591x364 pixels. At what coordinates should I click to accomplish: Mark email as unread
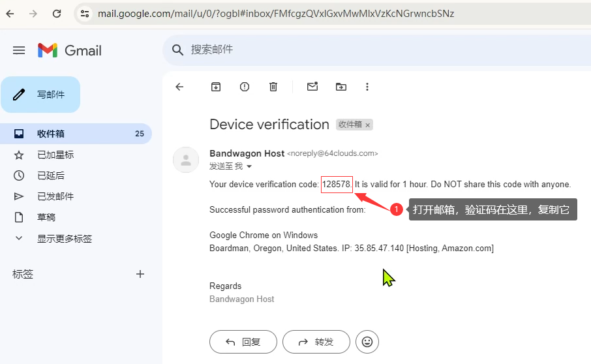click(312, 87)
